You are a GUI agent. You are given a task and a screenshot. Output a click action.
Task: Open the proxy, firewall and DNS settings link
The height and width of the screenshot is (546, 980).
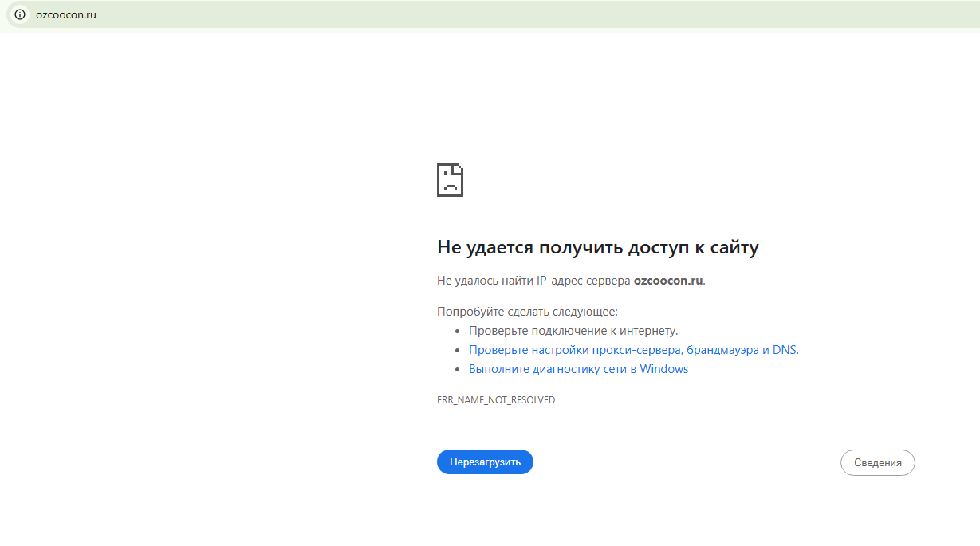point(633,350)
